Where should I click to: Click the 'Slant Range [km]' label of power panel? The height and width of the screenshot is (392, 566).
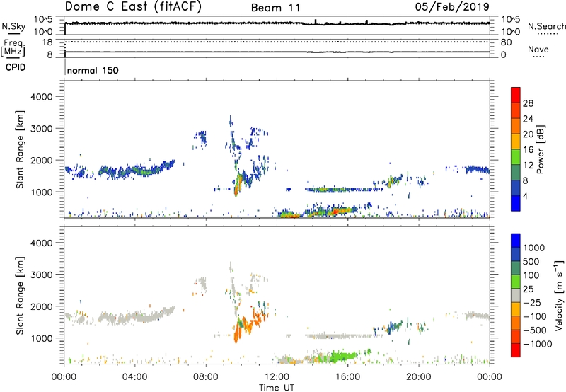20,149
